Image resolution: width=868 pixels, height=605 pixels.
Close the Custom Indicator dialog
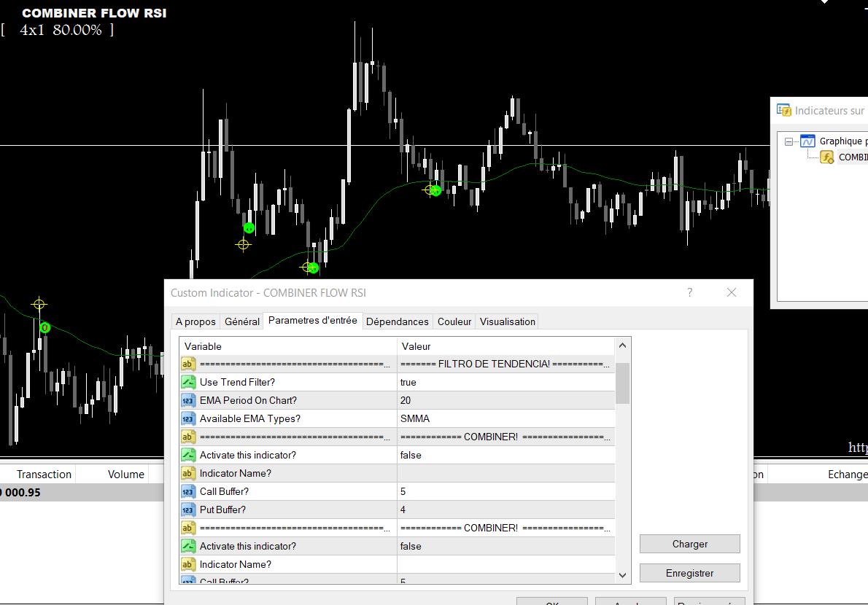coord(732,292)
